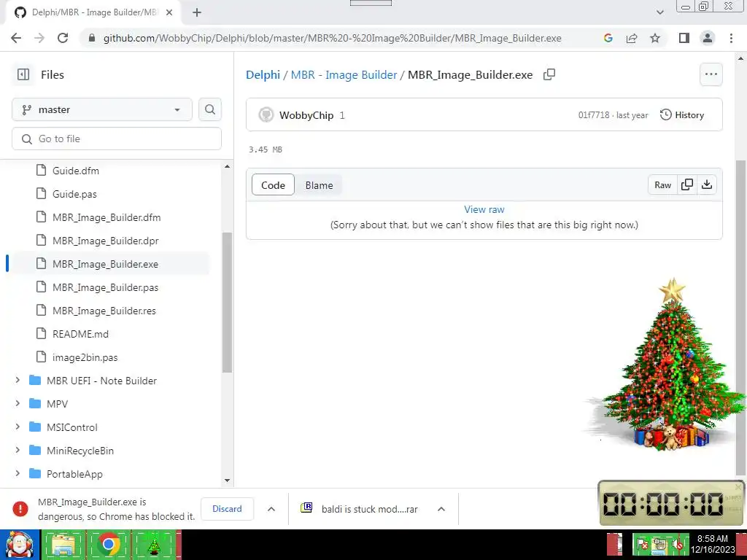Bookmark this page with the star

point(655,38)
